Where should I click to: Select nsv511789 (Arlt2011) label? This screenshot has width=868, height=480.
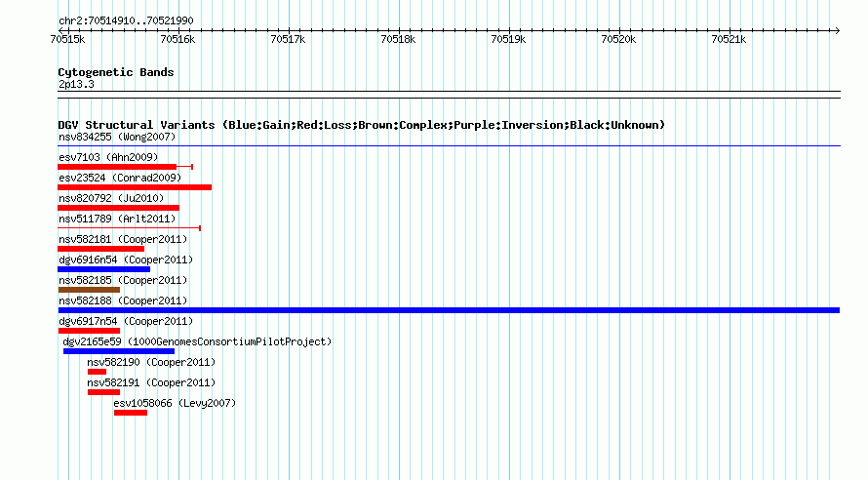click(x=117, y=219)
